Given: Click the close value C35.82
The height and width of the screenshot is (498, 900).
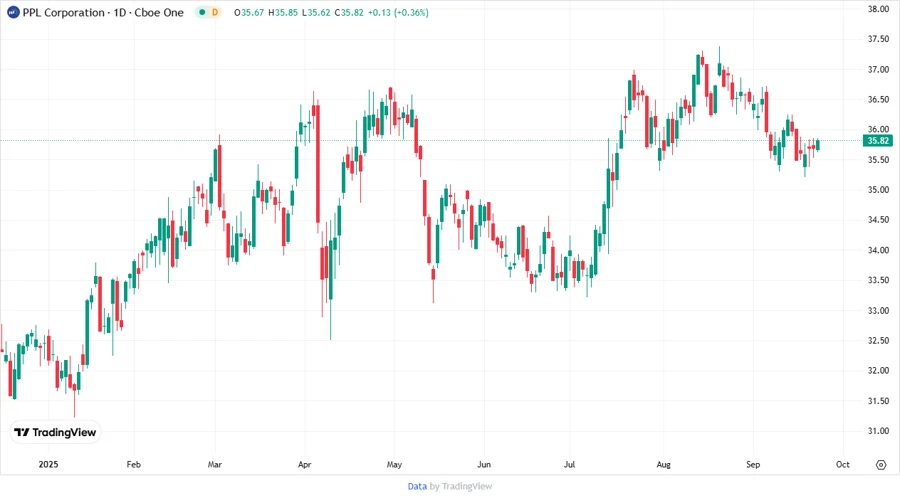Looking at the screenshot, I should click(x=349, y=13).
